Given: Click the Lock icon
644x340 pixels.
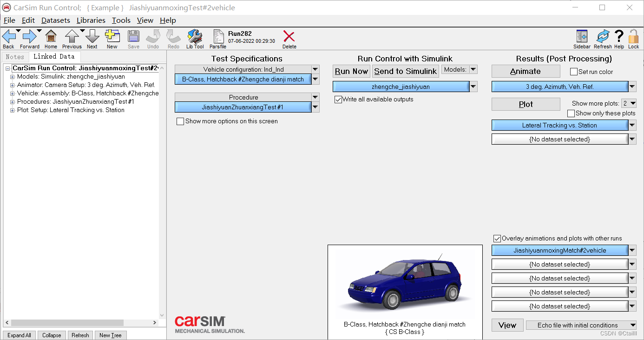Looking at the screenshot, I should [x=634, y=36].
